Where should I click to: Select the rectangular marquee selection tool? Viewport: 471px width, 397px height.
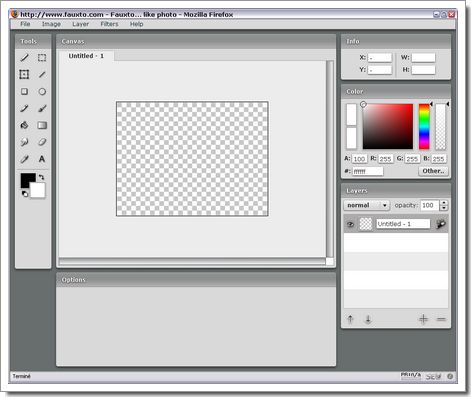pos(42,58)
